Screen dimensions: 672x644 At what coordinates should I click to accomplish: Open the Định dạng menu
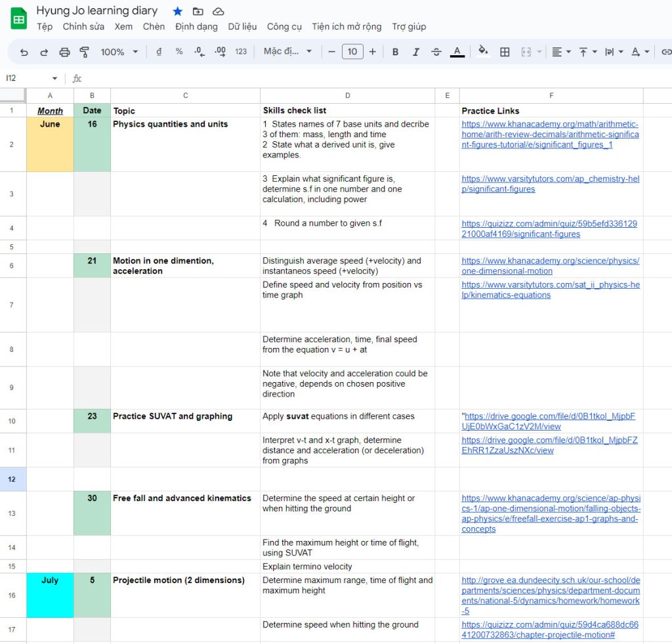(x=196, y=27)
